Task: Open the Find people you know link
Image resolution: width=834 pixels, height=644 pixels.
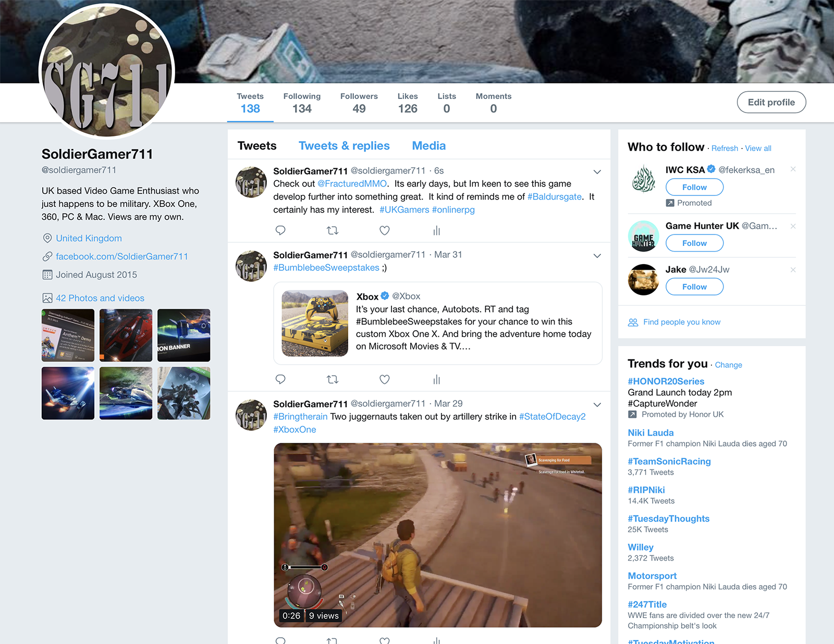Action: 682,322
